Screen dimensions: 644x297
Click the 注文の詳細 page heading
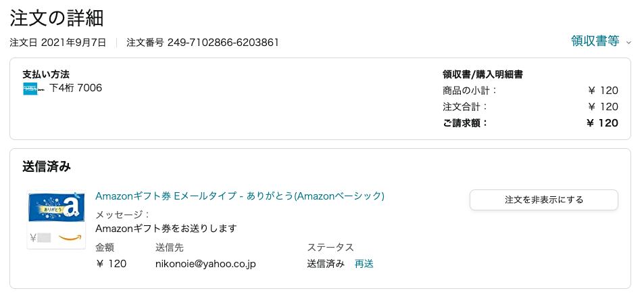[57, 18]
